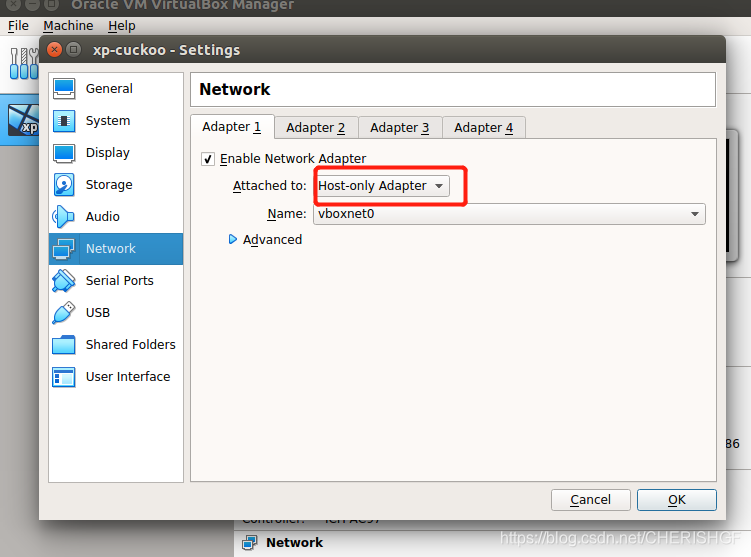
Task: Select the USB plug icon
Action: [64, 313]
